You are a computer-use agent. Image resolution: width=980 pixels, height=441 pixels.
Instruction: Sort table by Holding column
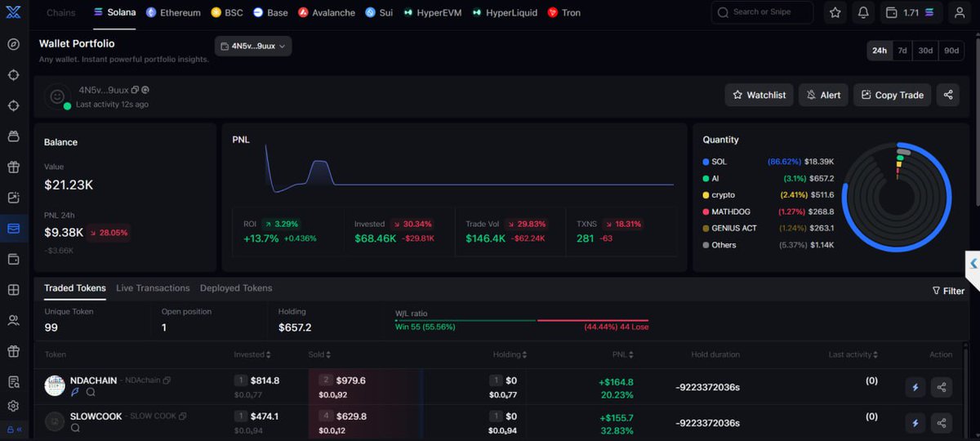(510, 354)
